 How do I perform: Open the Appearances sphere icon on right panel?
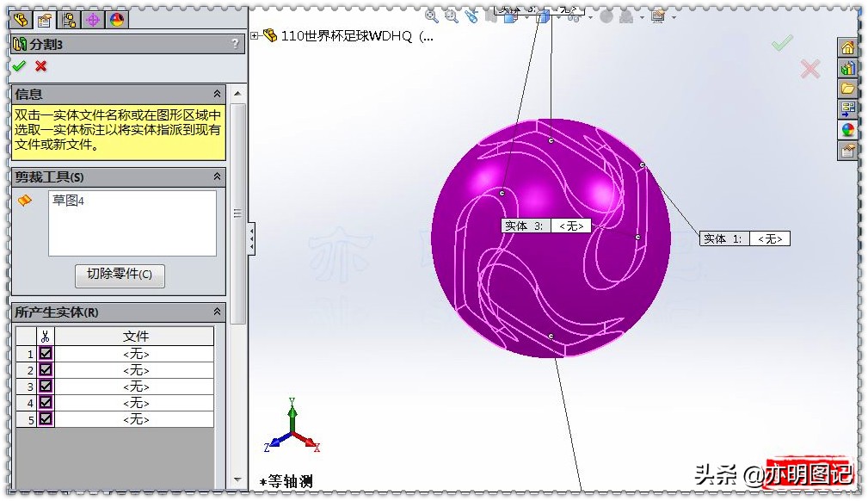click(x=847, y=127)
